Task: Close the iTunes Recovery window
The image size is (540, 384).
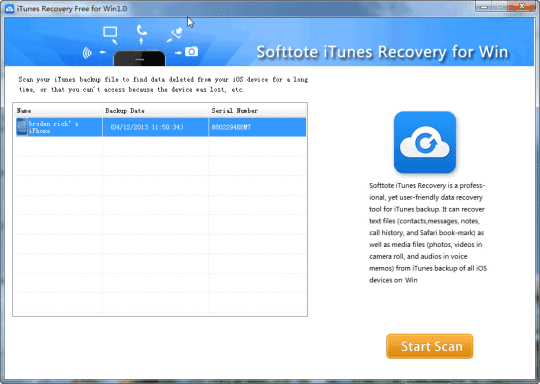Action: pyautogui.click(x=522, y=7)
